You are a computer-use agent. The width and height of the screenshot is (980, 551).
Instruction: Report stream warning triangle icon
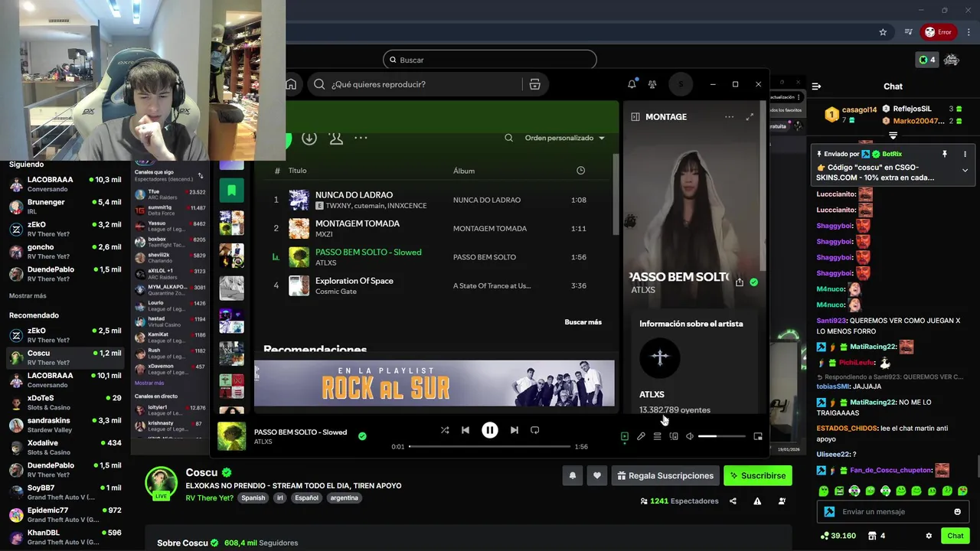757,501
